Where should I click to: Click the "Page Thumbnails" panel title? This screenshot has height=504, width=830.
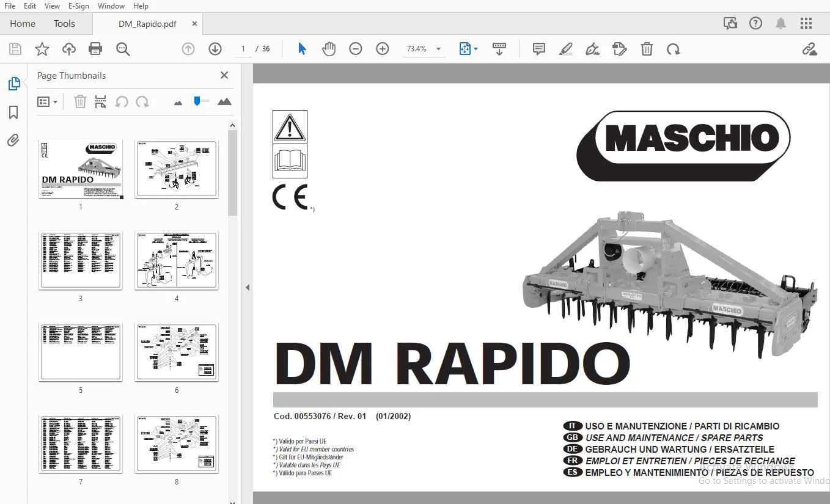pos(72,76)
